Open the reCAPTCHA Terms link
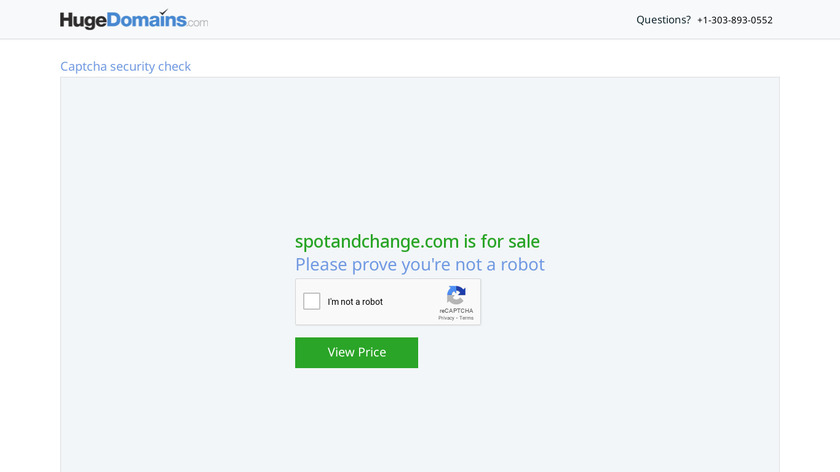The height and width of the screenshot is (472, 840). pyautogui.click(x=467, y=318)
